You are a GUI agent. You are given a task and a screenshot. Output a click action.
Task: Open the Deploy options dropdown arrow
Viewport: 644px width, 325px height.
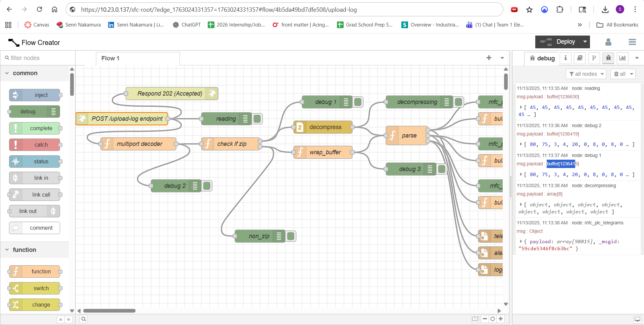[585, 42]
